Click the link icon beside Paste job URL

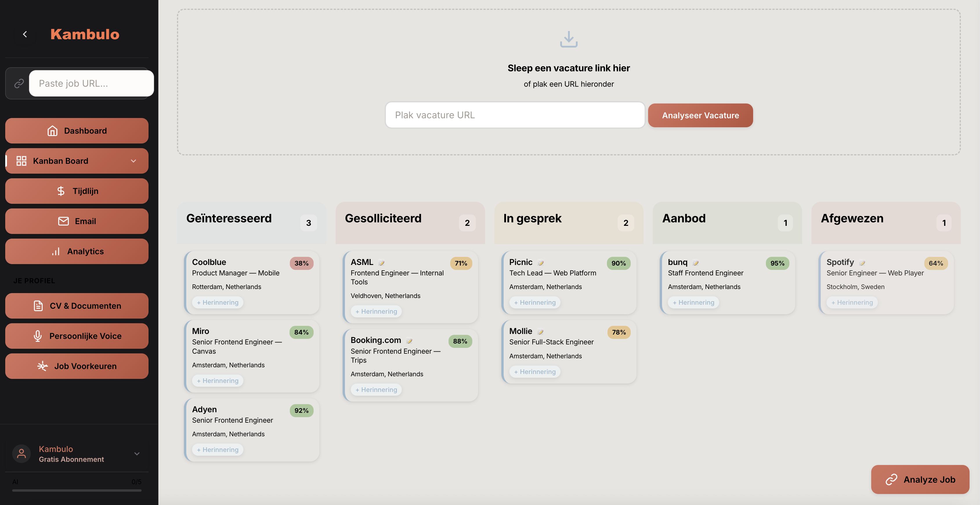click(19, 83)
